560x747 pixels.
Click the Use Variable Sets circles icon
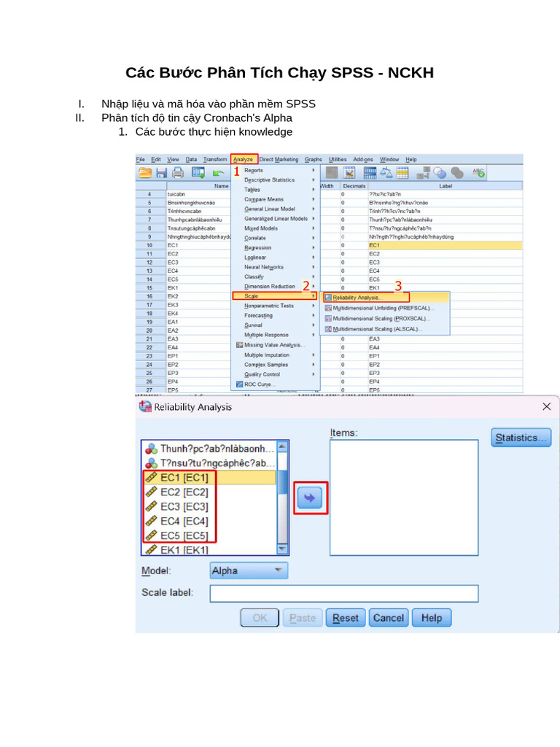click(x=440, y=173)
